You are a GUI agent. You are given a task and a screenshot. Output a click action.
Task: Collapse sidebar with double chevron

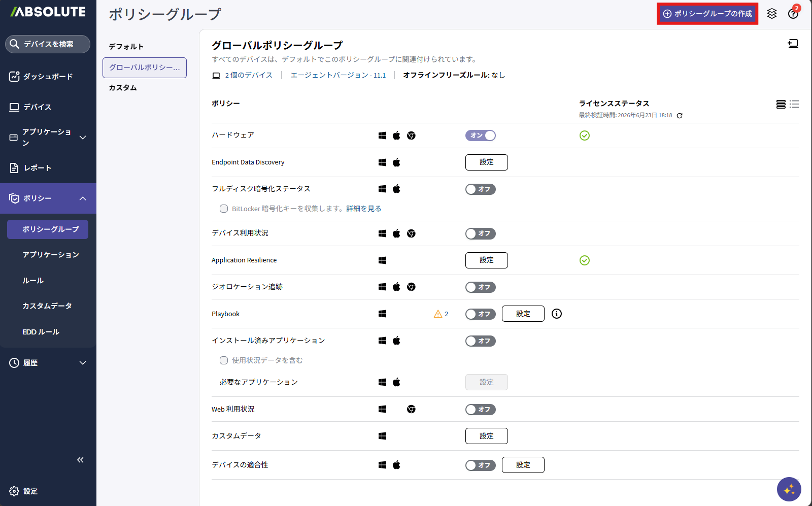80,460
